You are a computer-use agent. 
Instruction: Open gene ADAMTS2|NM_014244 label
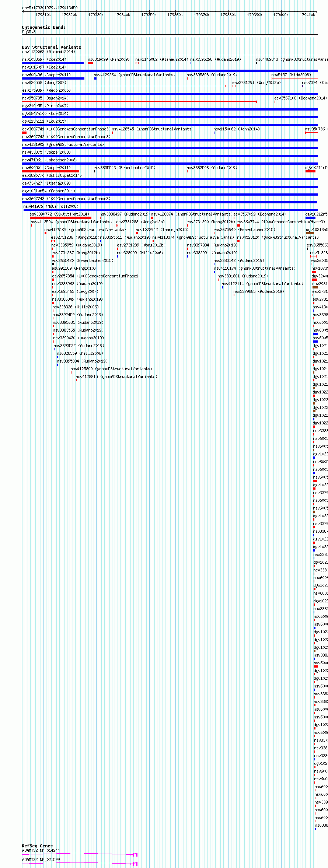click(x=41, y=851)
